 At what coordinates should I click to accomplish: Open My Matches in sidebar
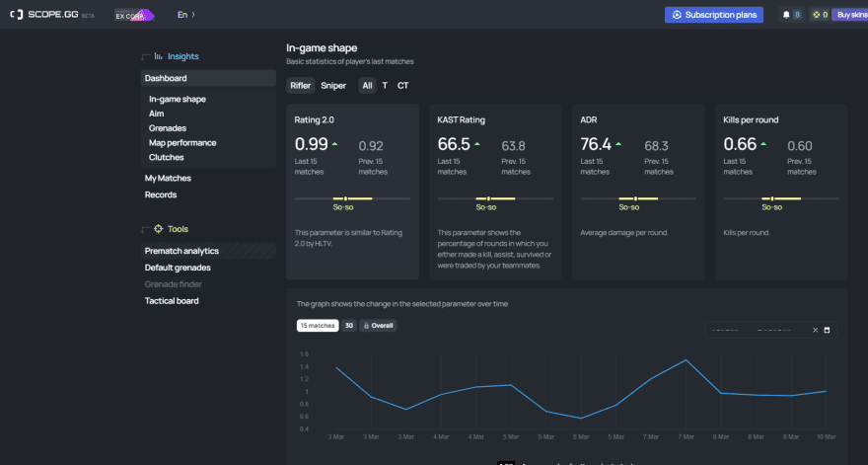(168, 178)
